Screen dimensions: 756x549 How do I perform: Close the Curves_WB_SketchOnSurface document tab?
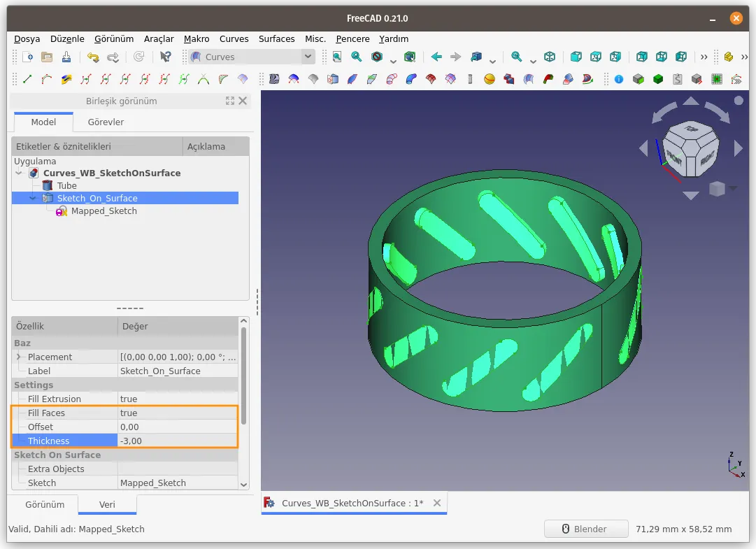pyautogui.click(x=437, y=503)
